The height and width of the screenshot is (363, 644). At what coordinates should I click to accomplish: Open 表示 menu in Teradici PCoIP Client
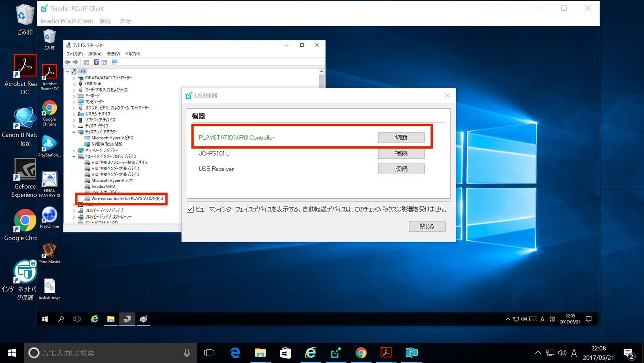tap(125, 21)
